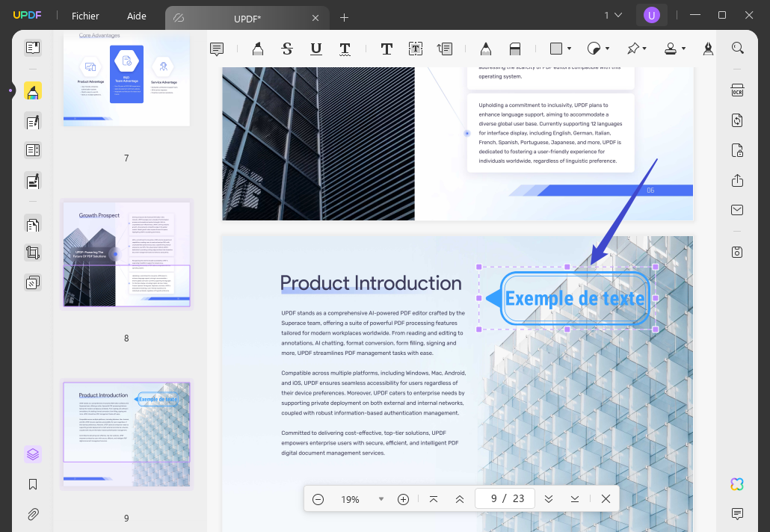
Task: Expand the Pin attachment dropdown
Action: pyautogui.click(x=644, y=49)
